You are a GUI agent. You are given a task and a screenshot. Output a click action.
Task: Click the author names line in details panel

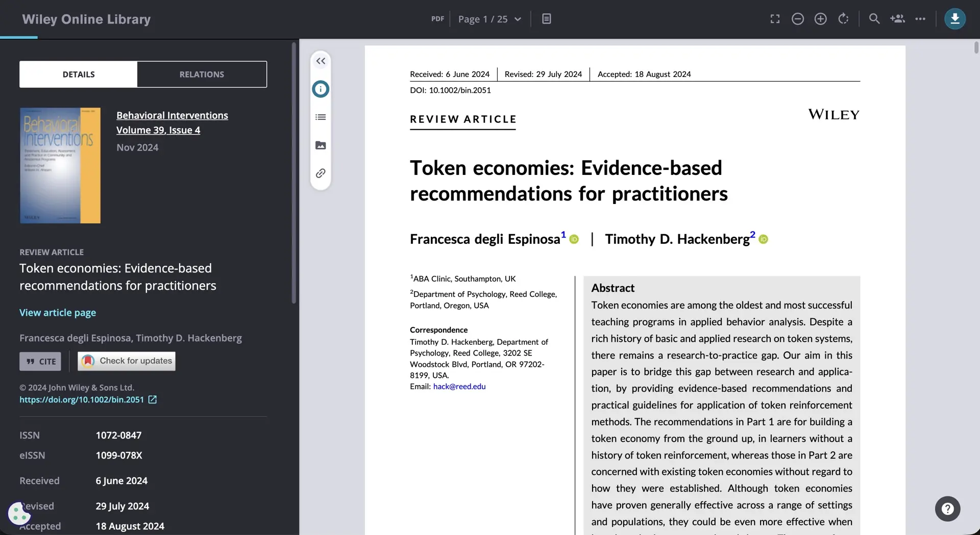pyautogui.click(x=131, y=338)
